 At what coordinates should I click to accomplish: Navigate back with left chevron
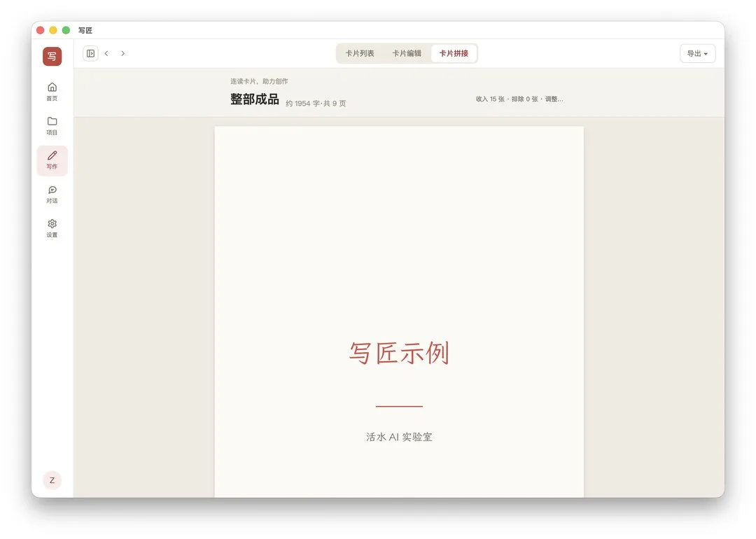(x=106, y=53)
